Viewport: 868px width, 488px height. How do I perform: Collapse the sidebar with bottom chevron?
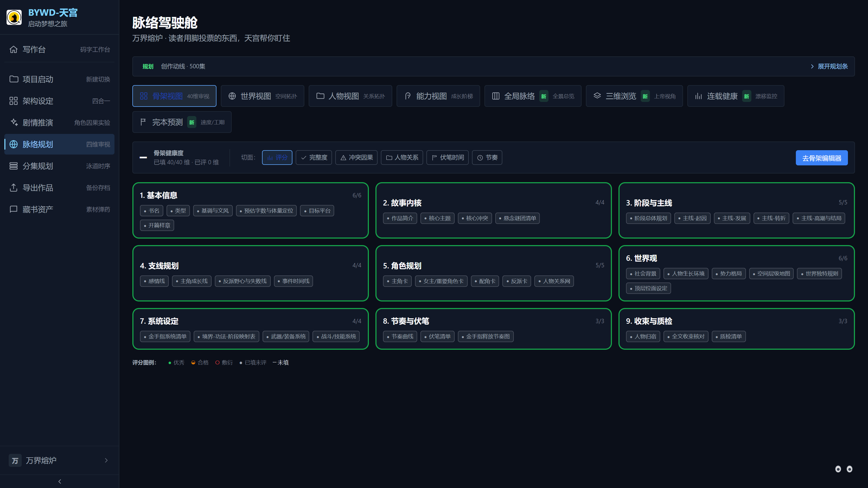pos(60,481)
